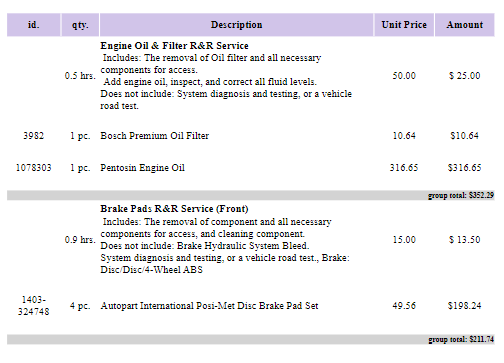Click the Unit Price column header
This screenshot has width=504, height=363.
404,25
